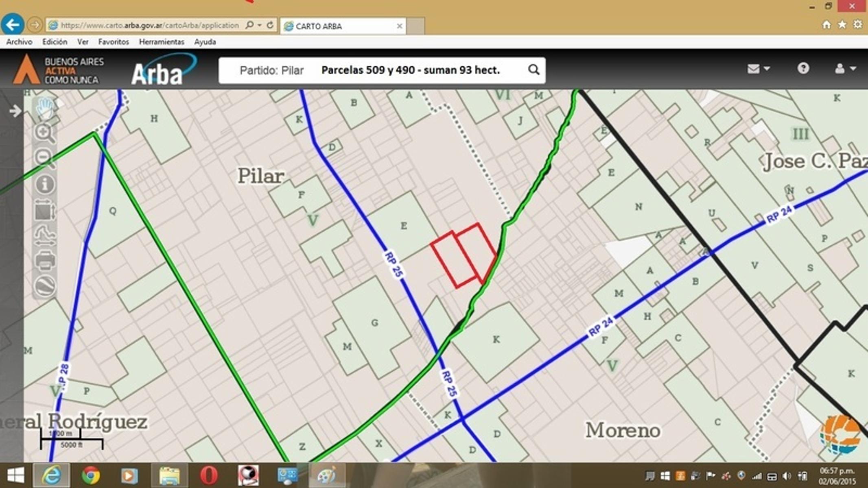Open the Favoritos menu

coord(113,42)
